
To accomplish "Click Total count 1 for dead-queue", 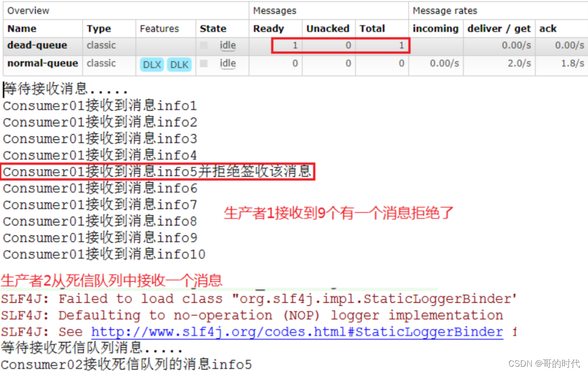I will click(401, 46).
